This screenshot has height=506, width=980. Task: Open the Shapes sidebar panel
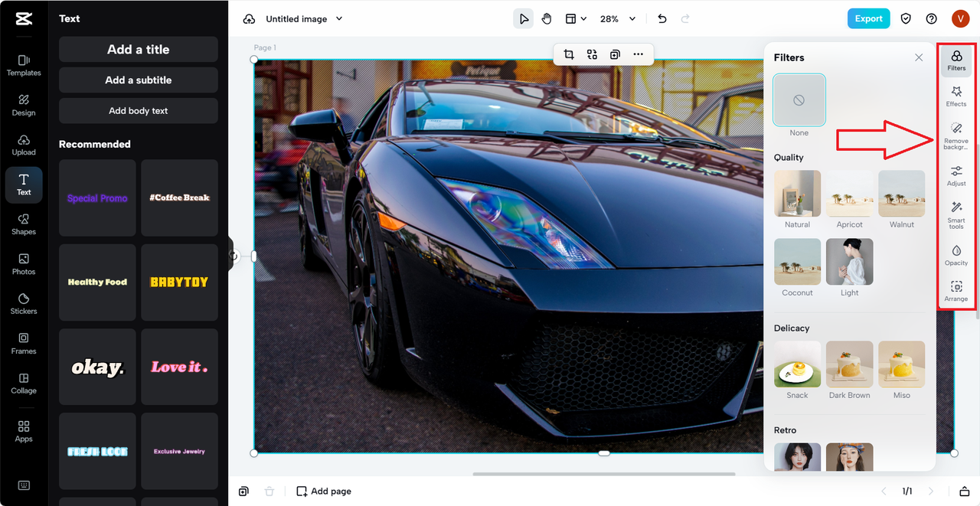(x=24, y=224)
